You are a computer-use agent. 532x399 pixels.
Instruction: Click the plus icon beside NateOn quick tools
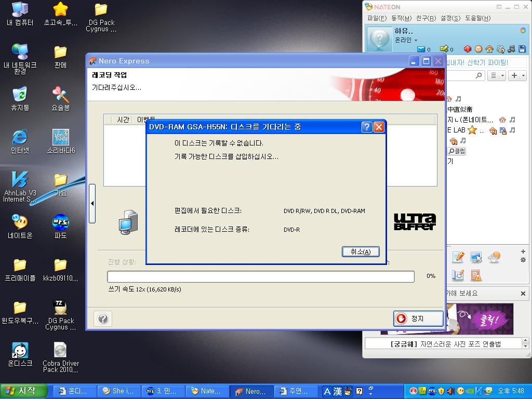tap(523, 251)
